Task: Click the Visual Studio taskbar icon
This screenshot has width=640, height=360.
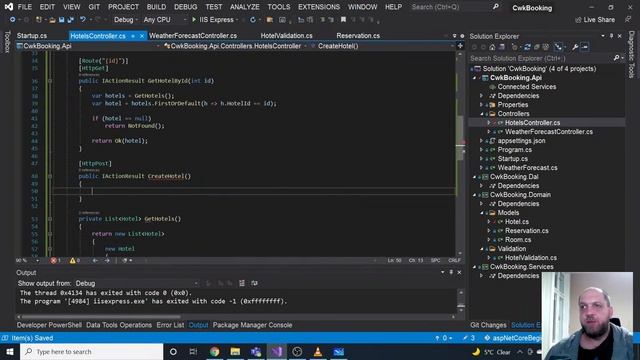Action: (x=277, y=351)
